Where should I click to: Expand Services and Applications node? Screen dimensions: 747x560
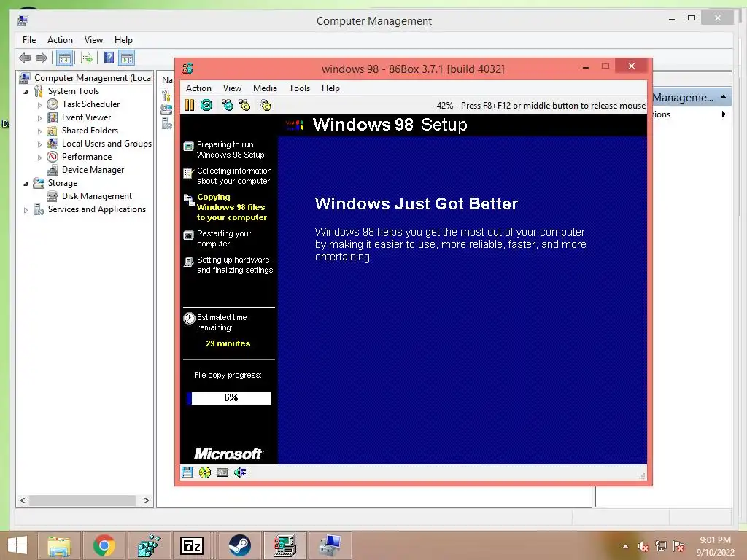26,209
